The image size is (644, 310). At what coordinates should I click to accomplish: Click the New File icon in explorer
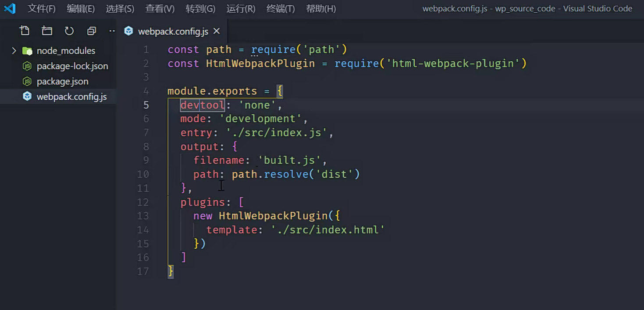click(x=25, y=31)
